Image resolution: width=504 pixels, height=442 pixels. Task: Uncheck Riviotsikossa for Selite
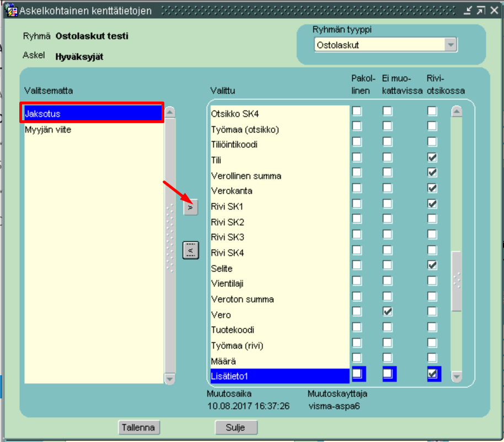(432, 265)
